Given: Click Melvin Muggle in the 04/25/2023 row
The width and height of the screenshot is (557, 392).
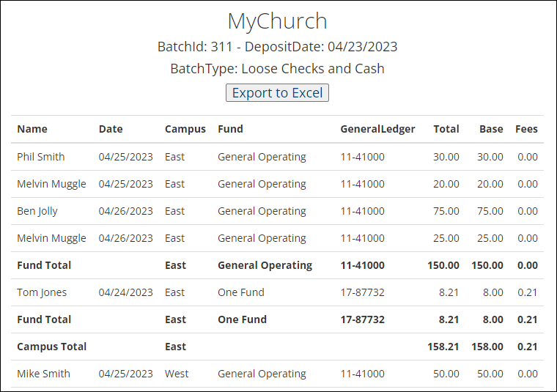Looking at the screenshot, I should coord(51,184).
